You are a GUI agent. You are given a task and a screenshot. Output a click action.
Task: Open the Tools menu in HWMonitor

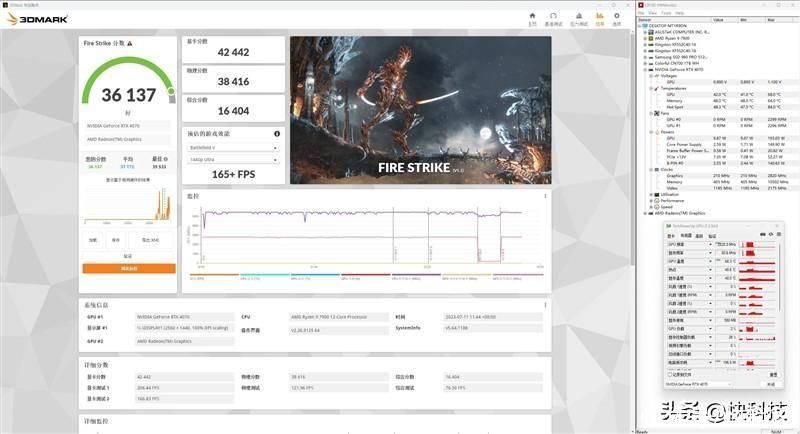[x=666, y=13]
